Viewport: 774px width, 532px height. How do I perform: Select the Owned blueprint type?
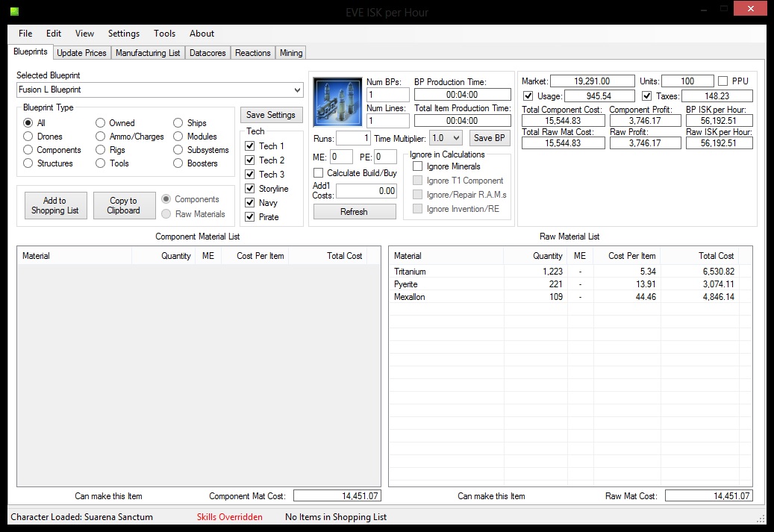pos(100,123)
